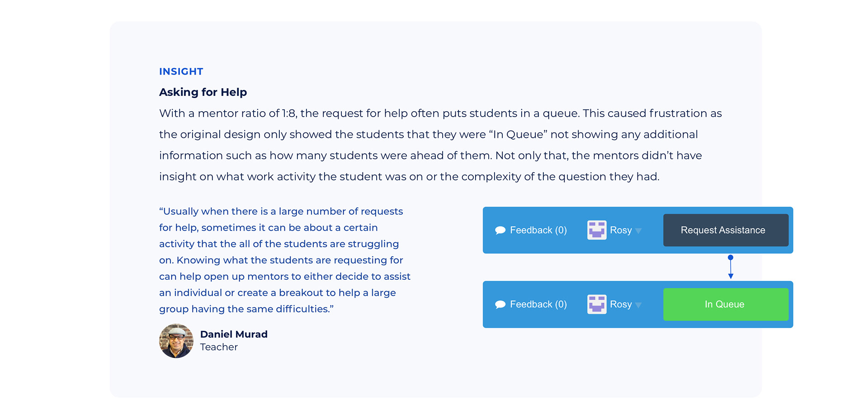This screenshot has width=868, height=419.
Task: Click Rosy's pixel avatar beside Request Assistance
Action: click(596, 230)
